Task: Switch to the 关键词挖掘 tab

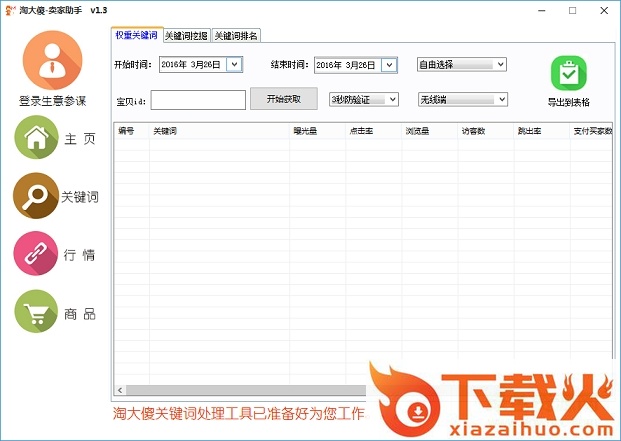Action: (x=186, y=36)
